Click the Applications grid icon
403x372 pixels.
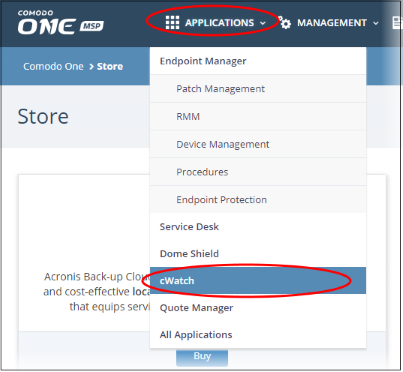pyautogui.click(x=172, y=23)
